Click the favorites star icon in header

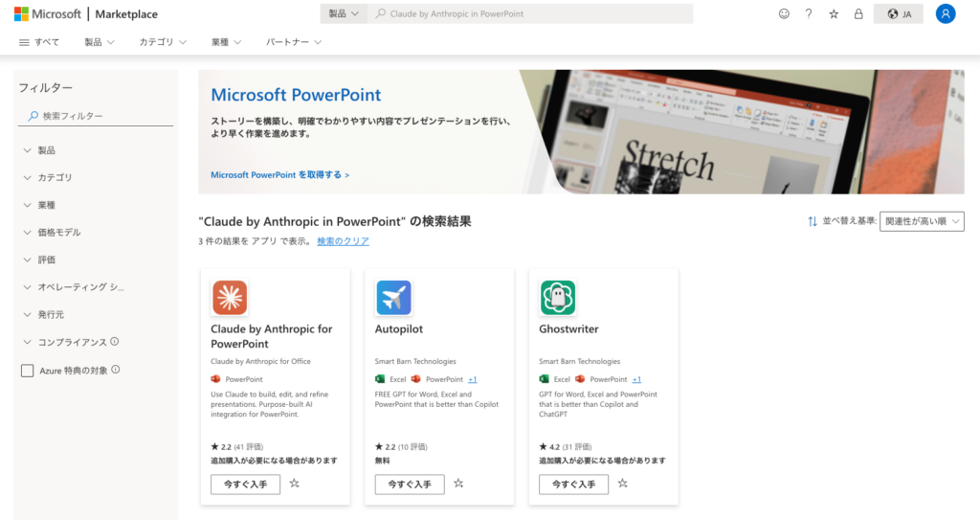point(834,14)
